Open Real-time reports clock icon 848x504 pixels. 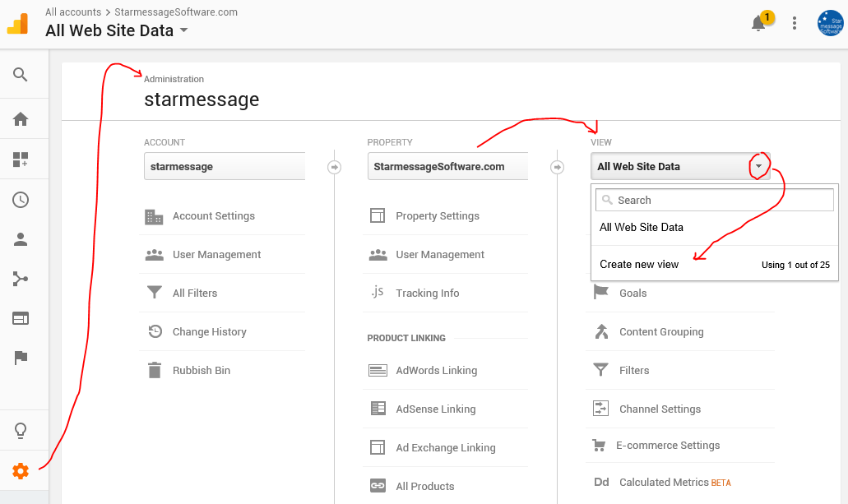point(21,200)
